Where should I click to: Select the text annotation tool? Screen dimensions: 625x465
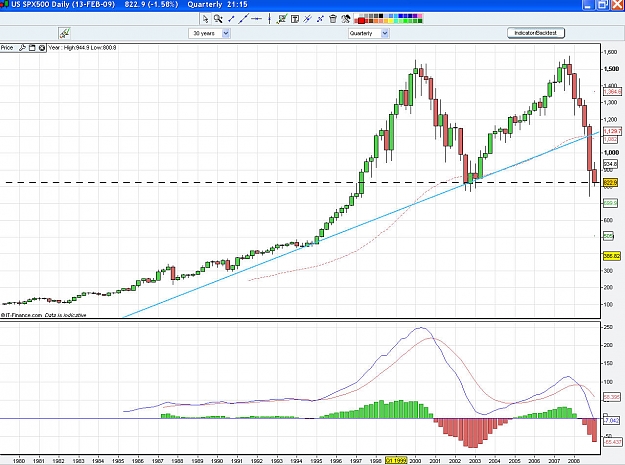[x=295, y=19]
